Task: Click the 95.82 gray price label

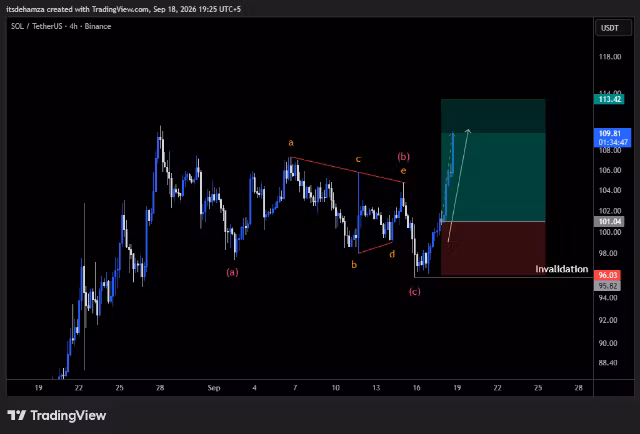Action: [607, 286]
